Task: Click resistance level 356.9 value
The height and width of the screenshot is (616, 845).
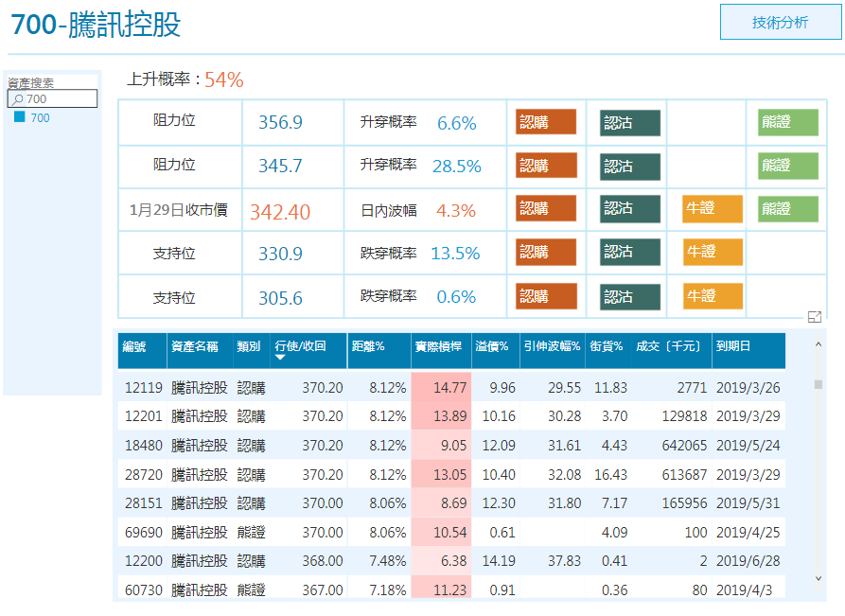Action: pos(280,122)
